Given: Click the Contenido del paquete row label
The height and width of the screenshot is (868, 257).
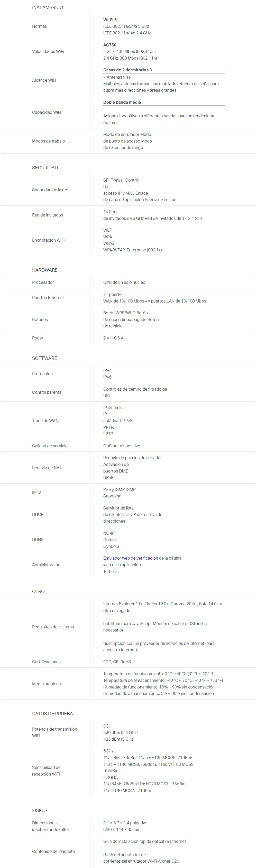Looking at the screenshot, I should 53,852.
